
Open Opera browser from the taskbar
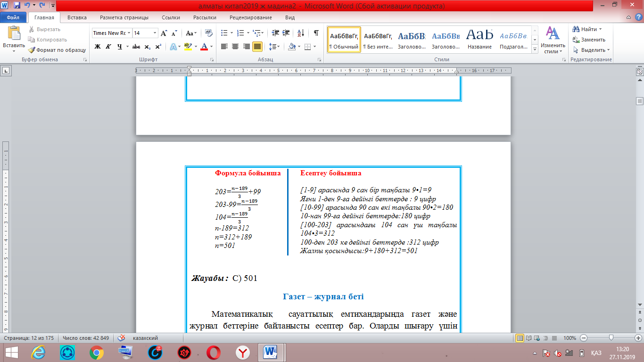point(214,353)
